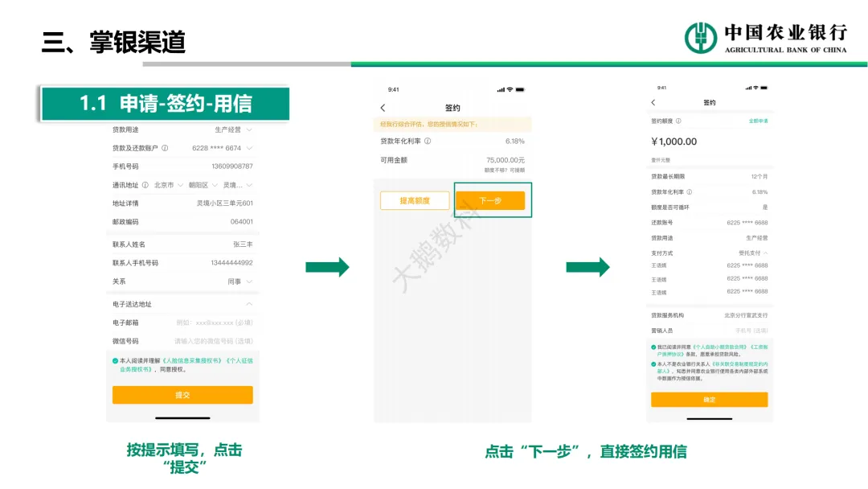Toggle the 人脸信息采集授权书 agreement checkbox
Screen dimensions: 868x489
coord(116,361)
